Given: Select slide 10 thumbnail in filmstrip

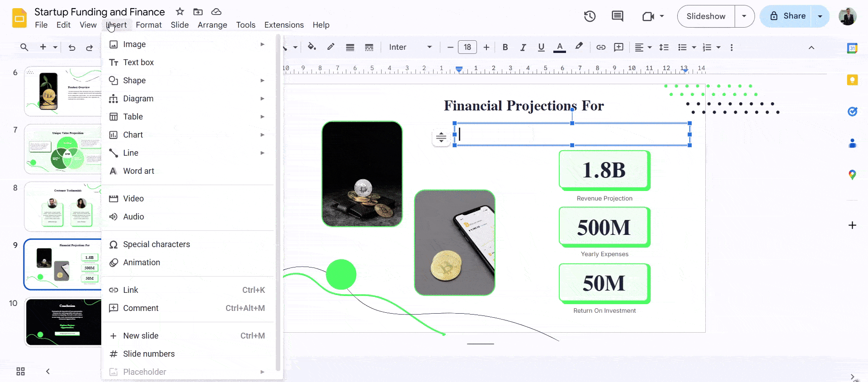Looking at the screenshot, I should coord(63,322).
